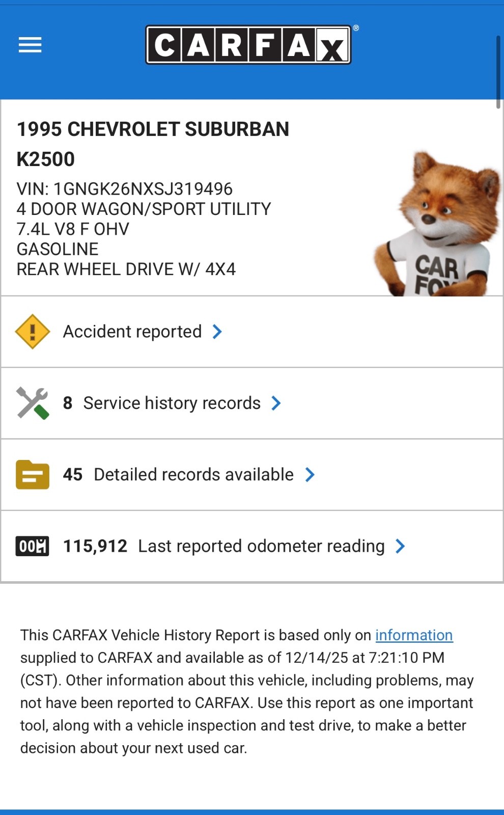Viewport: 504px width, 815px height.
Task: Expand Accident reported chevron arrow
Action: 217,332
